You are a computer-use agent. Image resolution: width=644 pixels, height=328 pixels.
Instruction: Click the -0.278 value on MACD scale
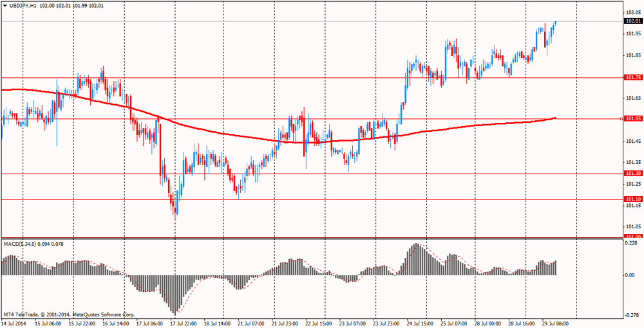[631, 315]
